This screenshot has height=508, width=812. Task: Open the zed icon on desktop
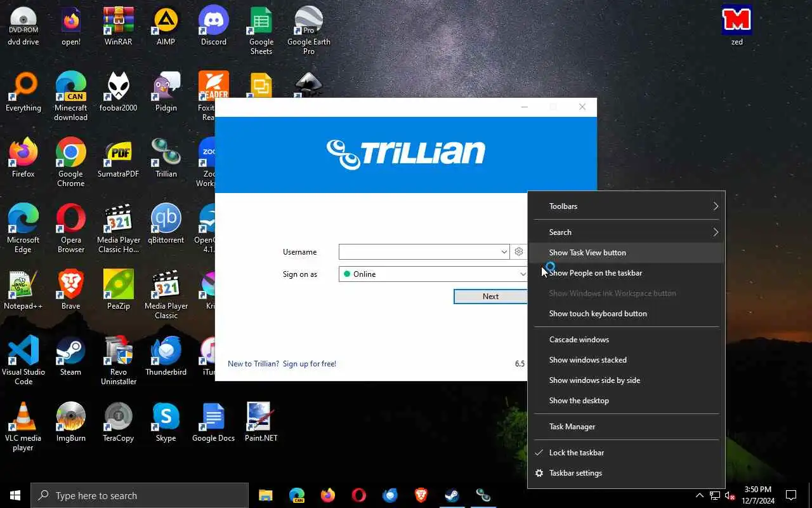pyautogui.click(x=737, y=26)
